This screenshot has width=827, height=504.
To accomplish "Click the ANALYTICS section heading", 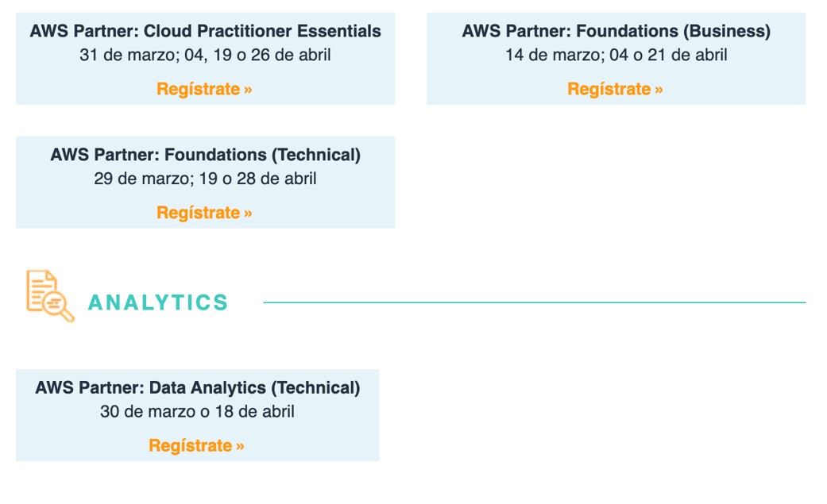I will (158, 302).
